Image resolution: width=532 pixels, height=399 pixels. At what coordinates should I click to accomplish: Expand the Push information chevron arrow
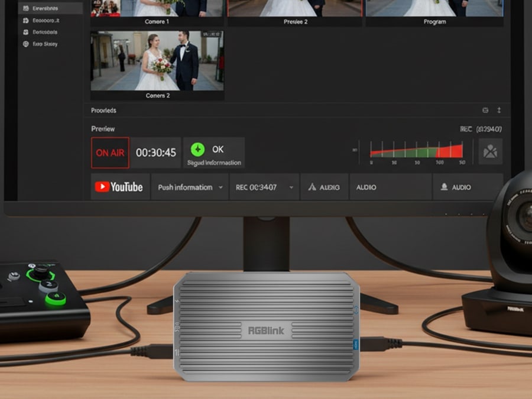click(x=220, y=187)
